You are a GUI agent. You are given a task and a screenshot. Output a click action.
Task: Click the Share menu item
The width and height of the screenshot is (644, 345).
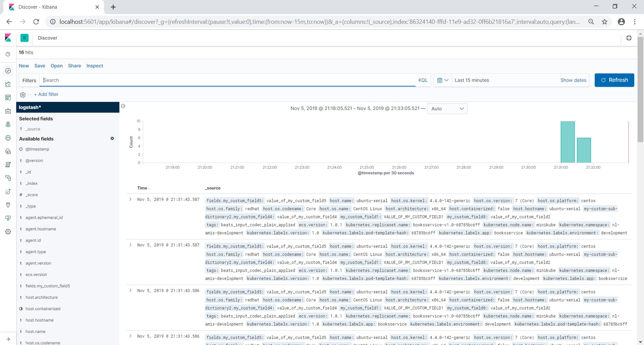point(74,66)
